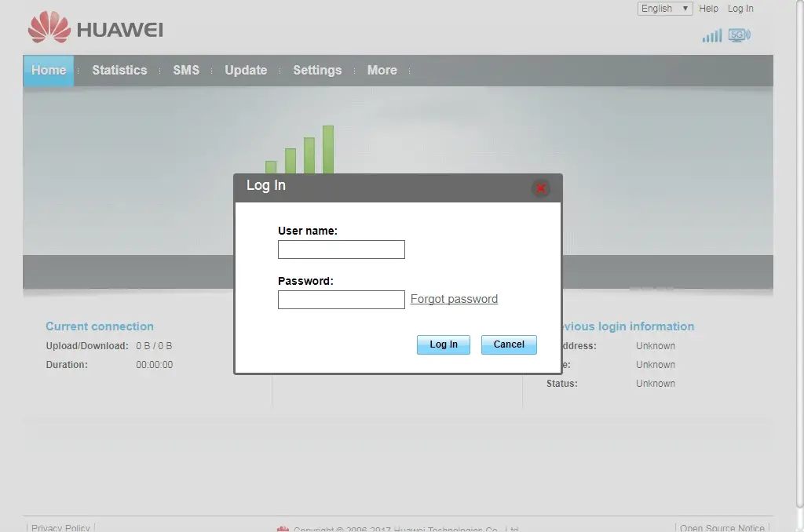Screen dimensions: 804x532
Task: Click the 5G network status icon
Action: pos(739,35)
